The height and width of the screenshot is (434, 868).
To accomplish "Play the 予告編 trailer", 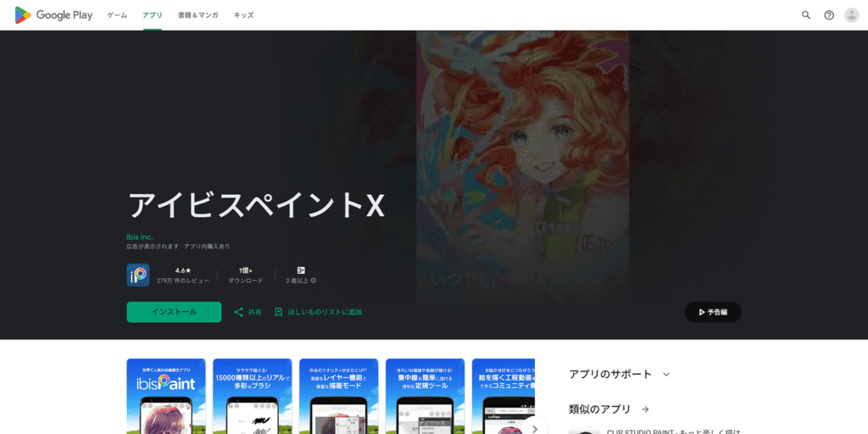I will coord(713,312).
